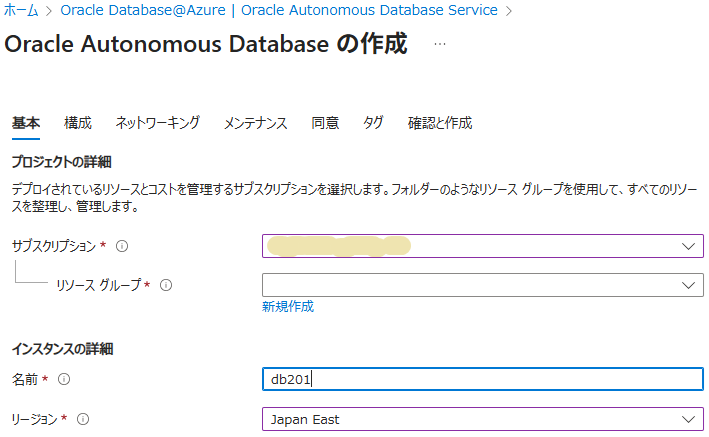Show info tooltip for サブスクリプション
The width and height of the screenshot is (709, 437).
tap(122, 246)
